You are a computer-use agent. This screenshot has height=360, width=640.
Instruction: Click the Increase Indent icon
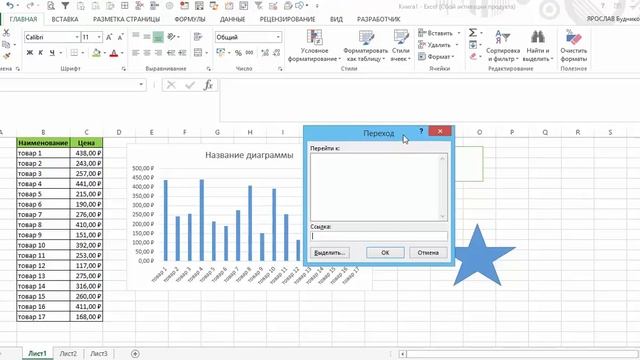tap(182, 53)
